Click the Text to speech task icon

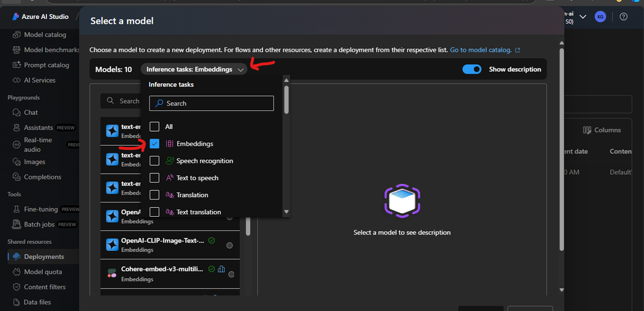pos(169,178)
